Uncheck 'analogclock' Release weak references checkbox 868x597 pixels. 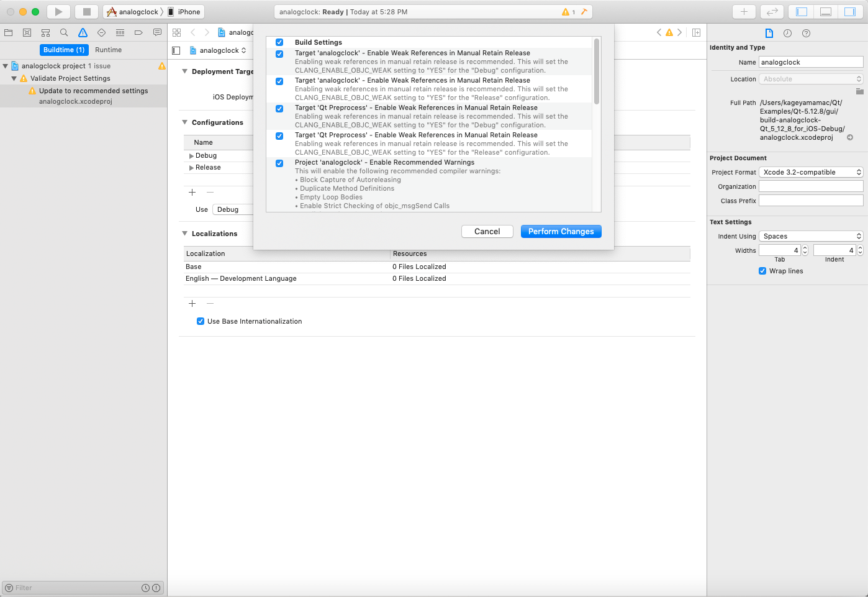[279, 81]
